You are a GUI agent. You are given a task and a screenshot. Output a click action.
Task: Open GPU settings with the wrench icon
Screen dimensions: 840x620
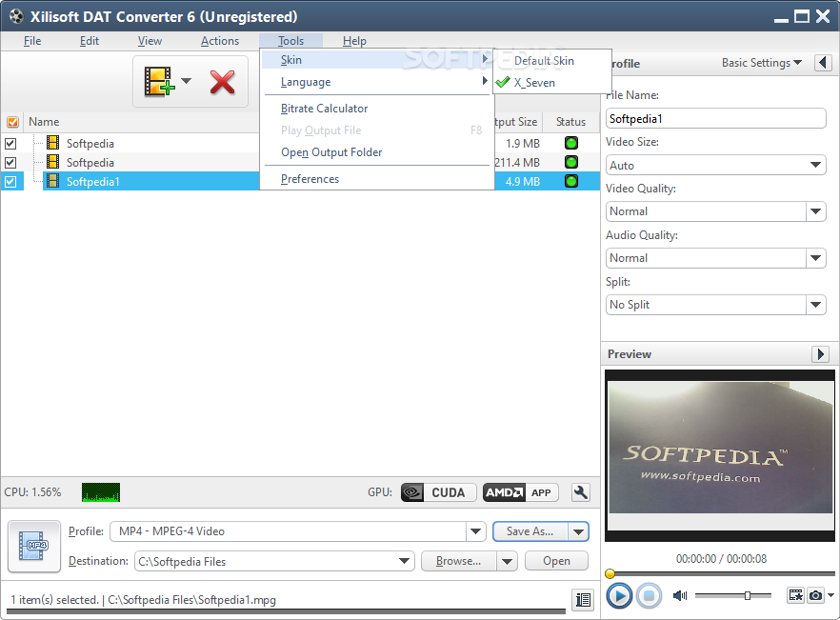coord(581,492)
